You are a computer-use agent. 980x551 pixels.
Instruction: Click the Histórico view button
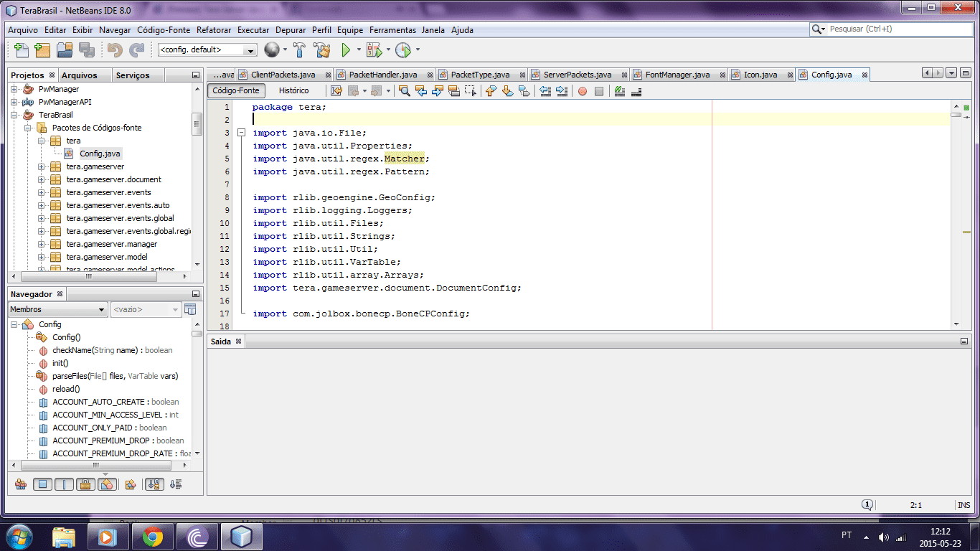coord(293,90)
